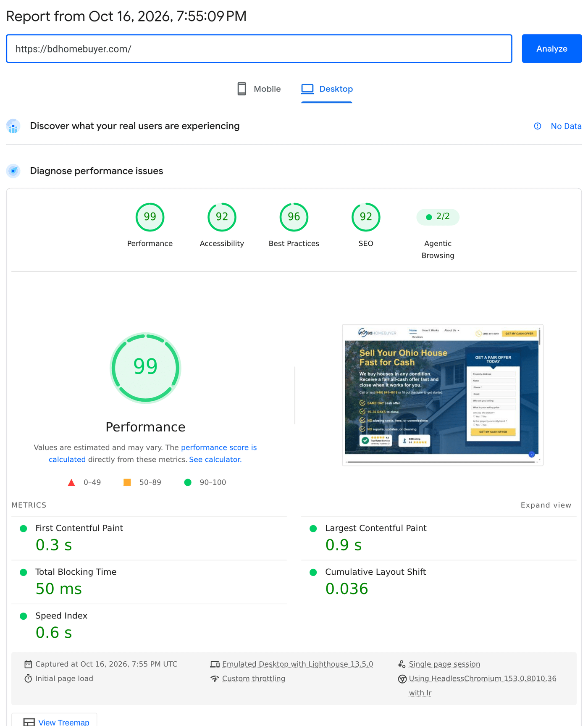The width and height of the screenshot is (588, 726).
Task: Jump to Accessibility score gauge 92
Action: [x=222, y=217]
